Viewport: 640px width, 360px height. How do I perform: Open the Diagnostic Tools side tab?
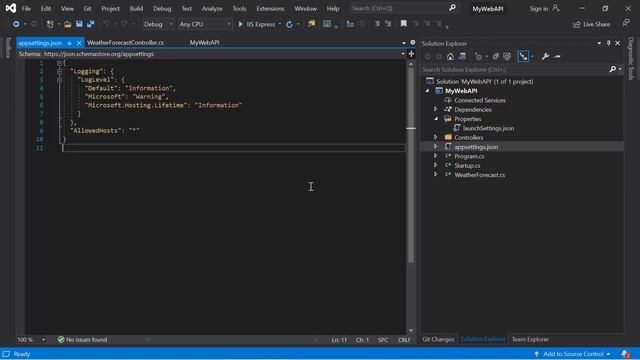(631, 58)
